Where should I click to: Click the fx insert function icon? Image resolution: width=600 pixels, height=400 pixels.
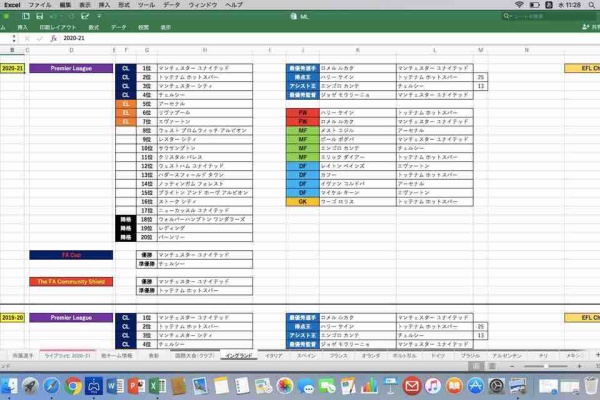click(54, 38)
